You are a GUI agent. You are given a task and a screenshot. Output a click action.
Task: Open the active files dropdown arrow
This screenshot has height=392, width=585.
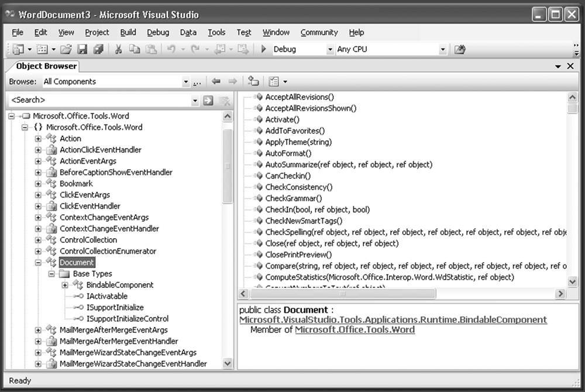click(558, 66)
